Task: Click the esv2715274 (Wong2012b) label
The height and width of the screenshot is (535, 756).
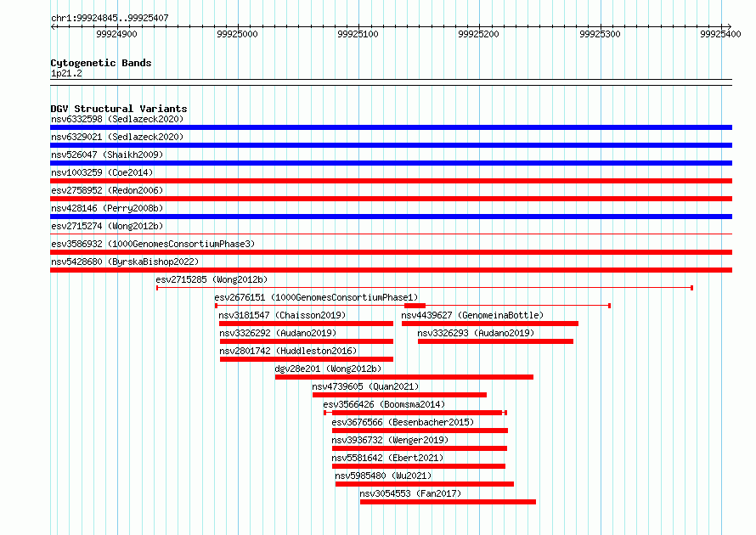Action: point(107,226)
